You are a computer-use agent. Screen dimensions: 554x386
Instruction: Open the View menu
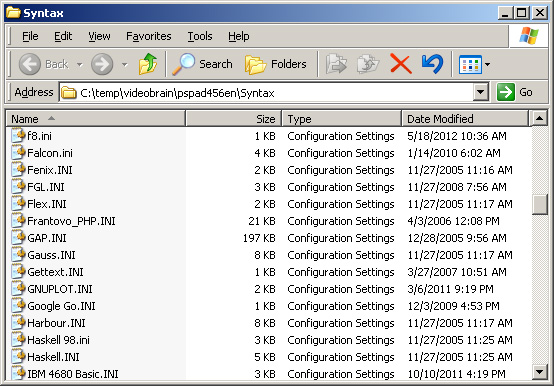point(99,36)
